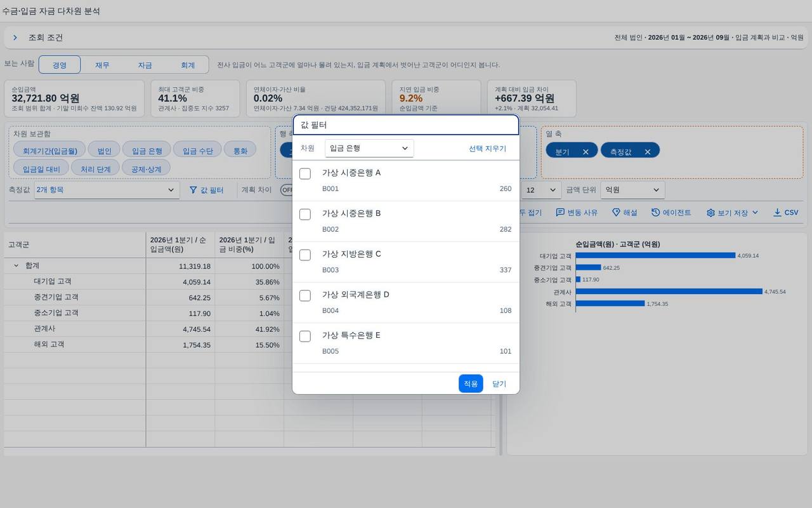The height and width of the screenshot is (508, 812).
Task: Click the 관계사 bar in the chart
Action: [669, 291]
